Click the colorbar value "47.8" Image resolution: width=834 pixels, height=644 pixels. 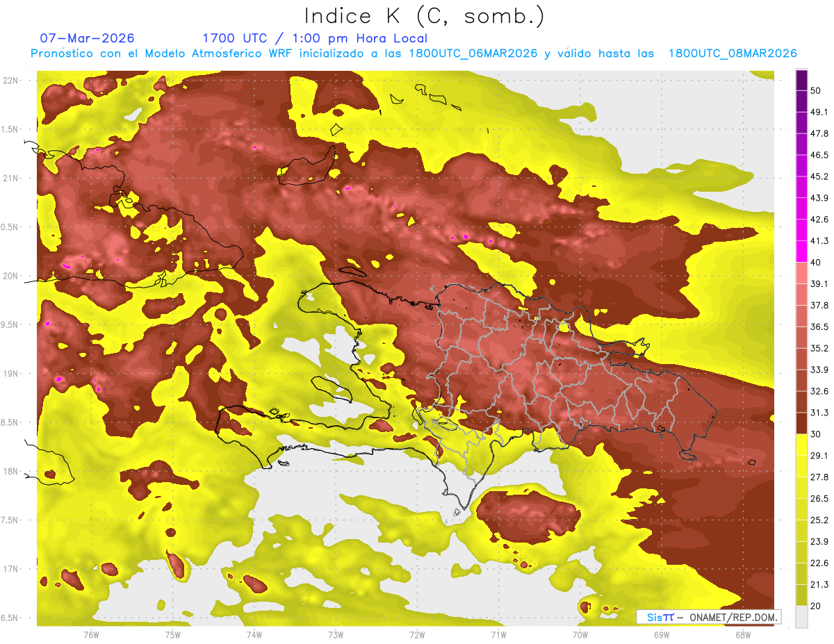[x=819, y=133]
